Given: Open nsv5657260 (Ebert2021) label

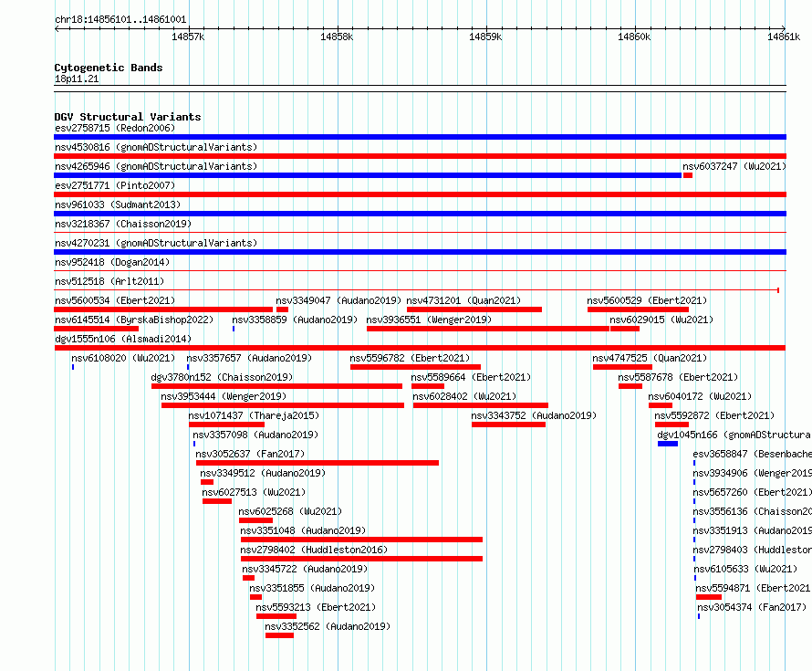Looking at the screenshot, I should pyautogui.click(x=753, y=492).
